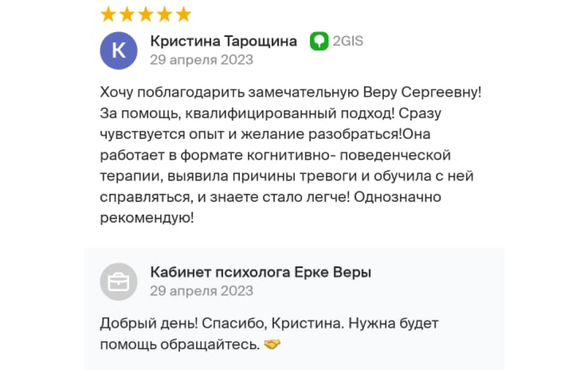Click the third gold rating star
This screenshot has height=370, width=588.
pyautogui.click(x=146, y=15)
